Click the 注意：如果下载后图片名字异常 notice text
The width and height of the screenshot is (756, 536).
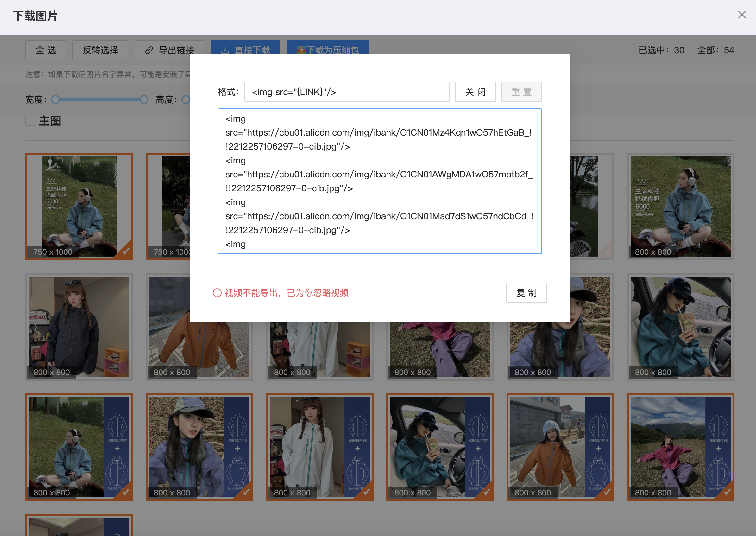(x=108, y=74)
